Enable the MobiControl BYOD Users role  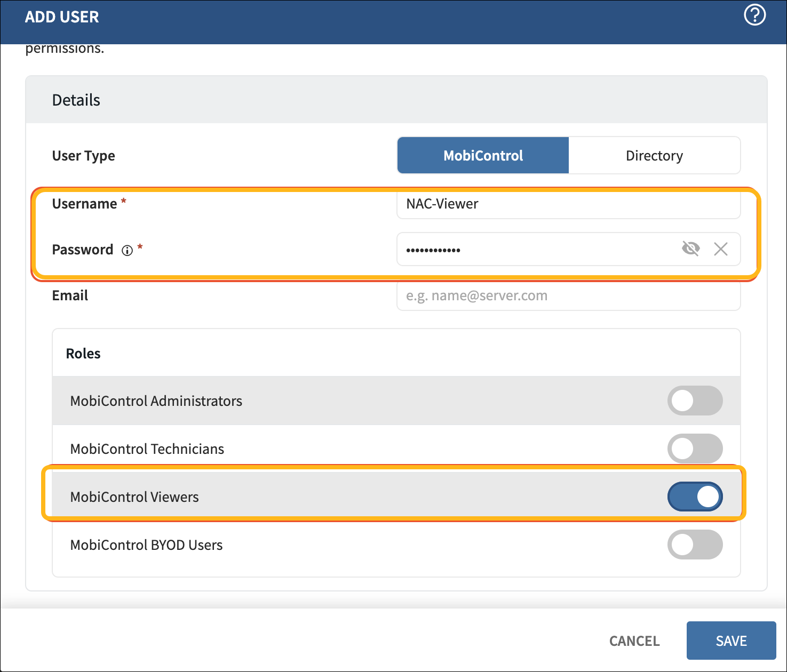coord(695,545)
